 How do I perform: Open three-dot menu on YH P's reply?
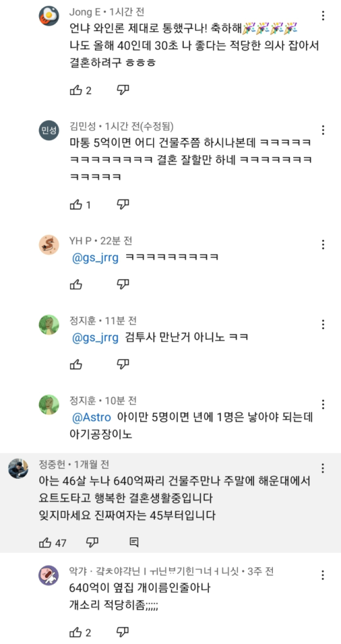click(x=323, y=244)
